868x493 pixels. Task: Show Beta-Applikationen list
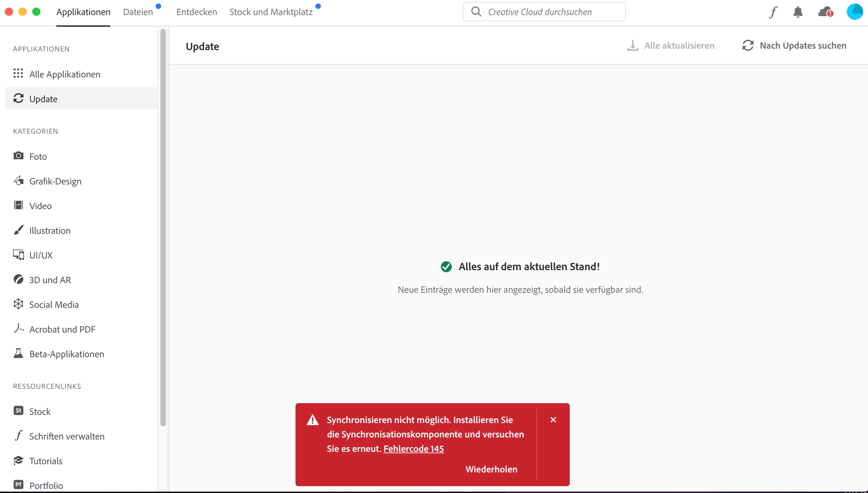click(67, 354)
